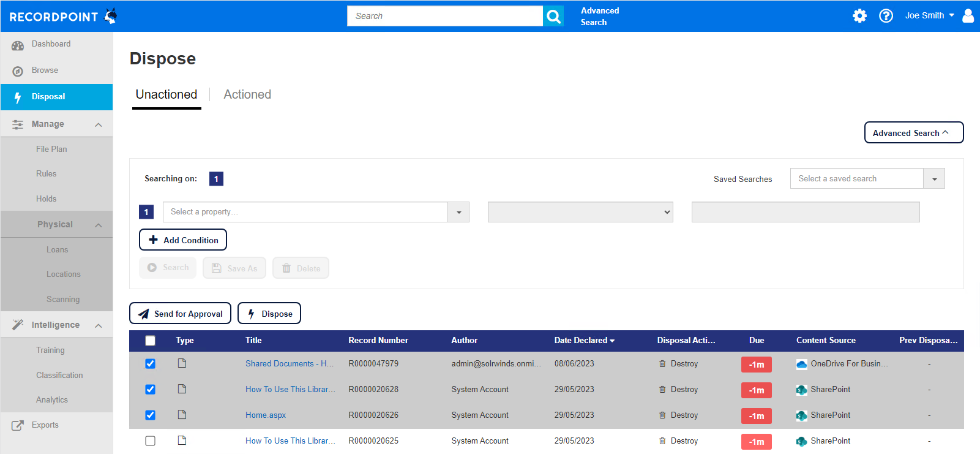
Task: Click the OneDrive For Business cloud icon
Action: point(801,365)
